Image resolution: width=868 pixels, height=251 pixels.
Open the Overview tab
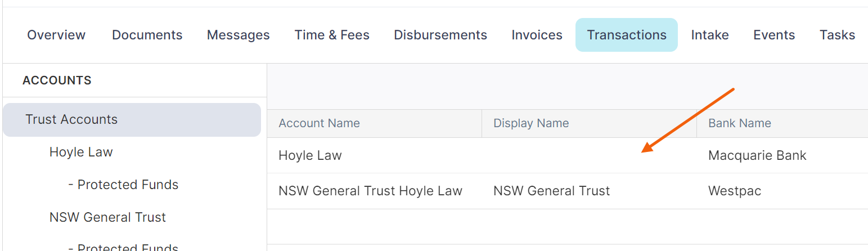point(56,35)
